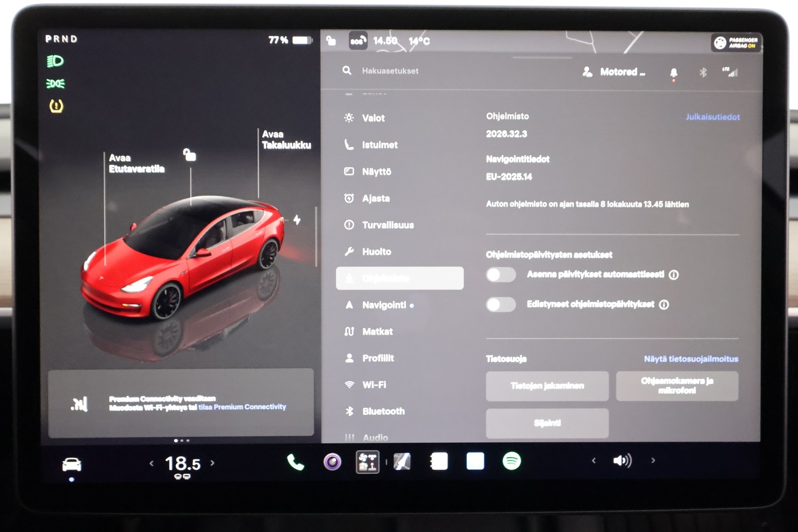
Task: Open notifications via the bell icon
Action: [x=673, y=73]
